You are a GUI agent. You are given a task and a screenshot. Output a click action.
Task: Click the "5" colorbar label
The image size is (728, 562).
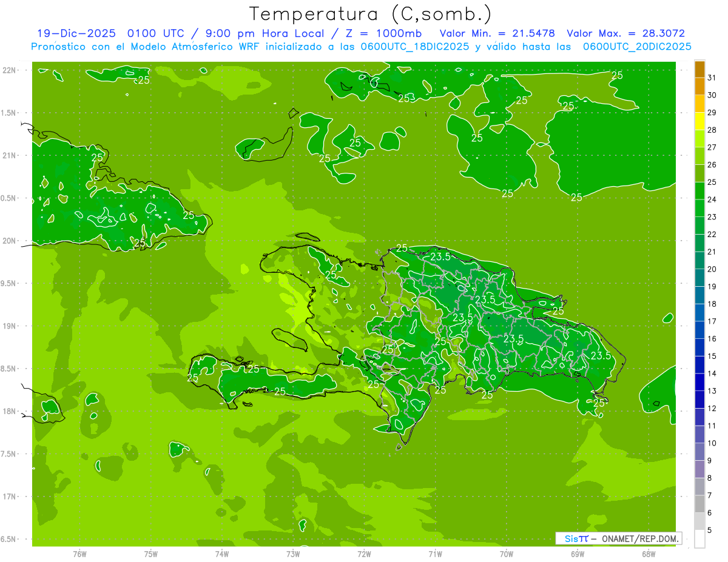pyautogui.click(x=709, y=530)
